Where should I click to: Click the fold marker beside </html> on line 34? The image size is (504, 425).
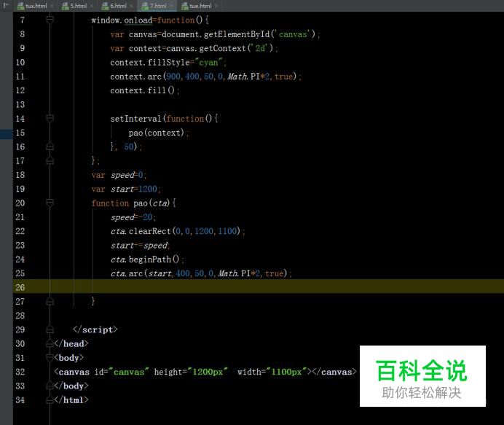pyautogui.click(x=50, y=400)
